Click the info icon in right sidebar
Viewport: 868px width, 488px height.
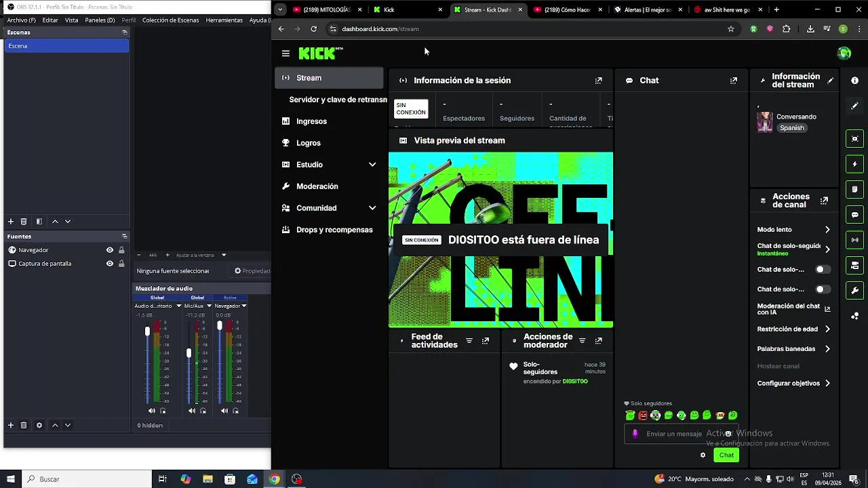tap(854, 80)
